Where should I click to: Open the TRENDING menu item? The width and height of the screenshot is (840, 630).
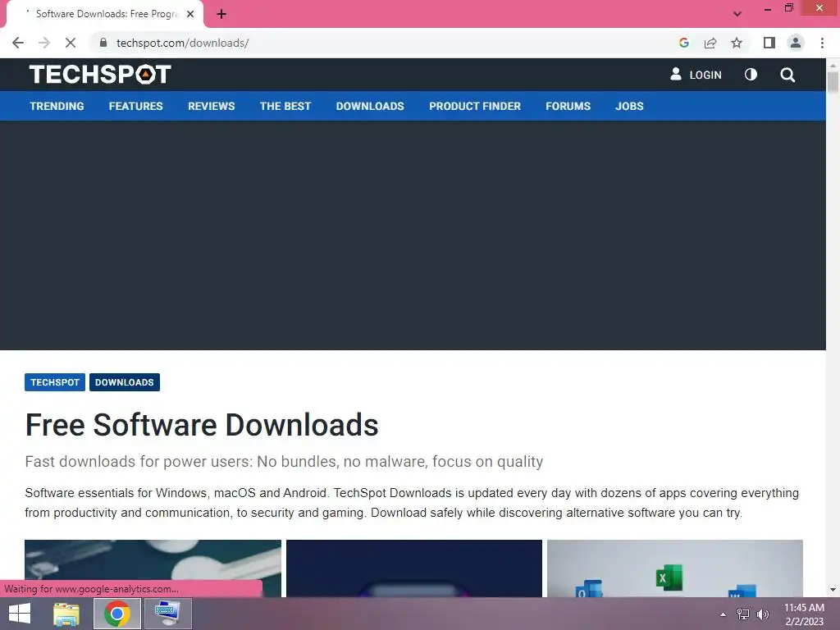click(57, 106)
